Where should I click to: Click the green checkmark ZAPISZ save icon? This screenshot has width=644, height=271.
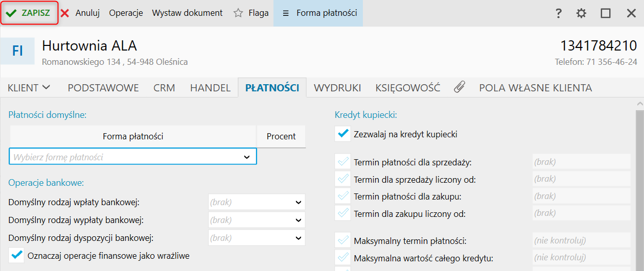click(11, 13)
